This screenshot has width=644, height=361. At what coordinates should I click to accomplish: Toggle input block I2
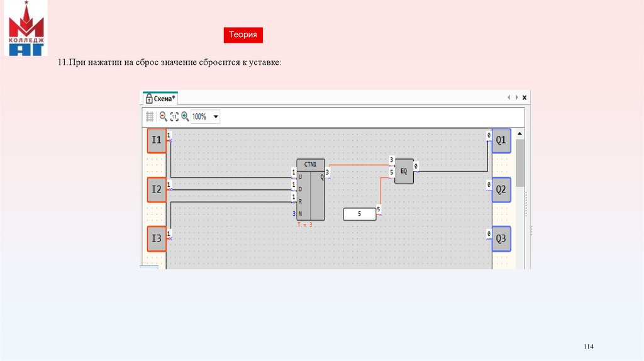tap(157, 189)
